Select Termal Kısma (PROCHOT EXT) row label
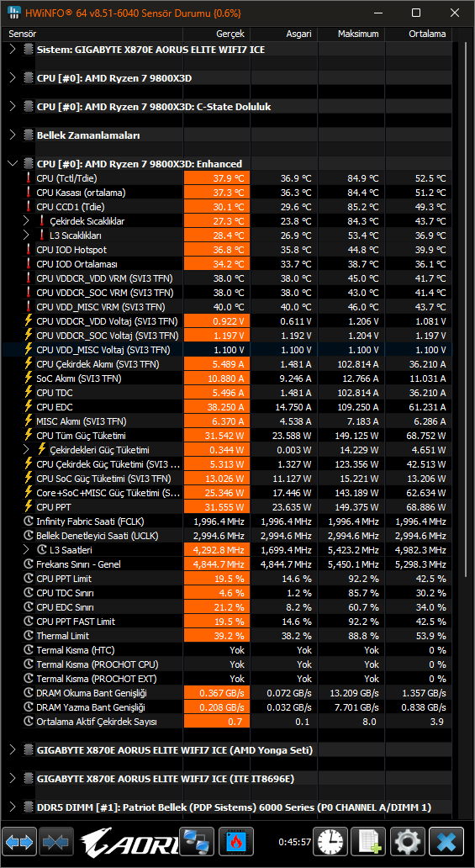Image resolution: width=475 pixels, height=868 pixels. click(97, 679)
